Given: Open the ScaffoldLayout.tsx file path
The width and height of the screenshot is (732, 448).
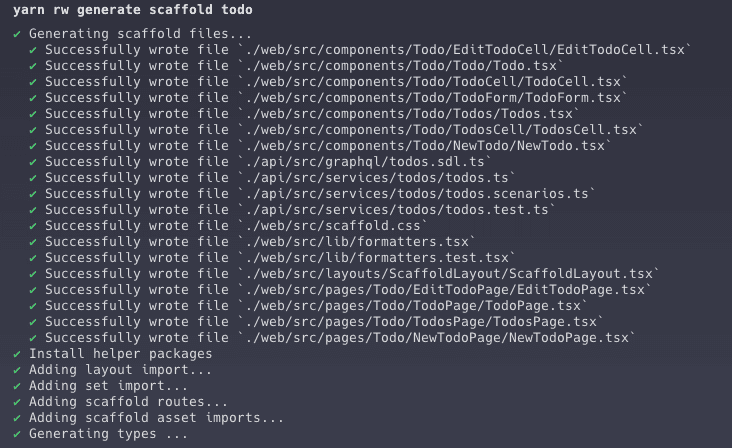Looking at the screenshot, I should [x=452, y=274].
